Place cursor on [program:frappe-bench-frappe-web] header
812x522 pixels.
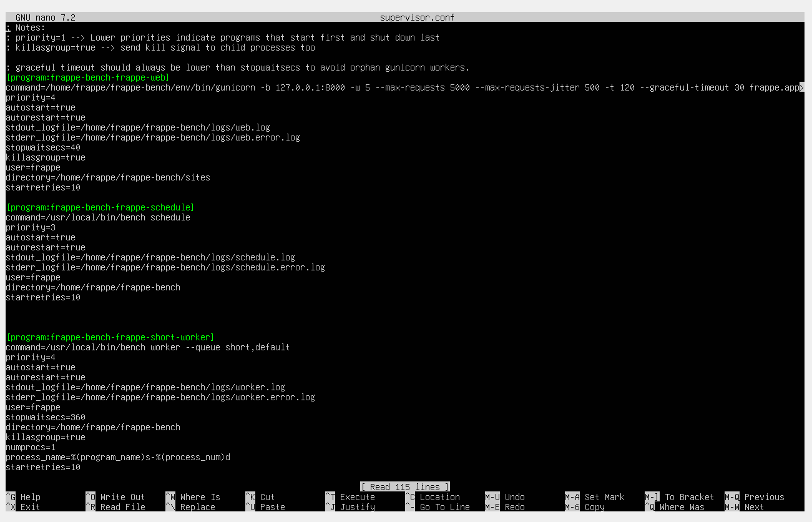(x=88, y=77)
